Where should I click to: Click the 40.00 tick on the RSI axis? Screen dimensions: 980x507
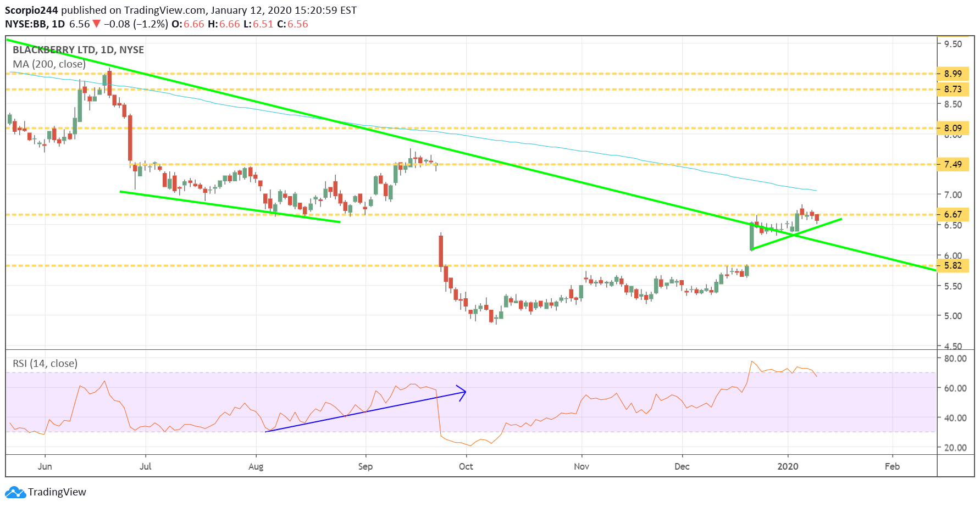955,418
